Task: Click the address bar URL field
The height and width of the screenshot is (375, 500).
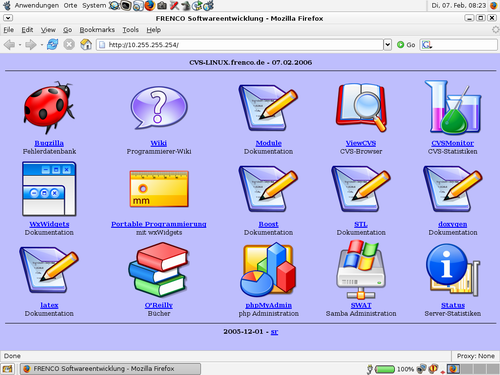Action: pyautogui.click(x=240, y=45)
